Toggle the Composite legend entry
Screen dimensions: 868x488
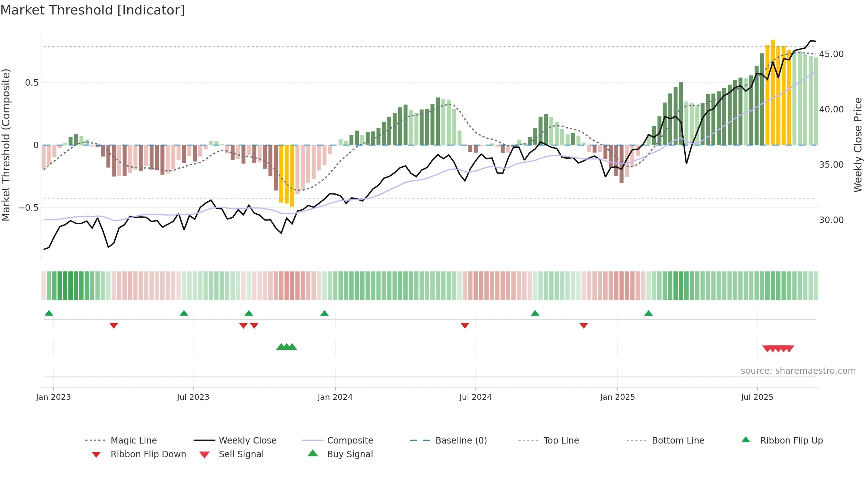point(337,440)
